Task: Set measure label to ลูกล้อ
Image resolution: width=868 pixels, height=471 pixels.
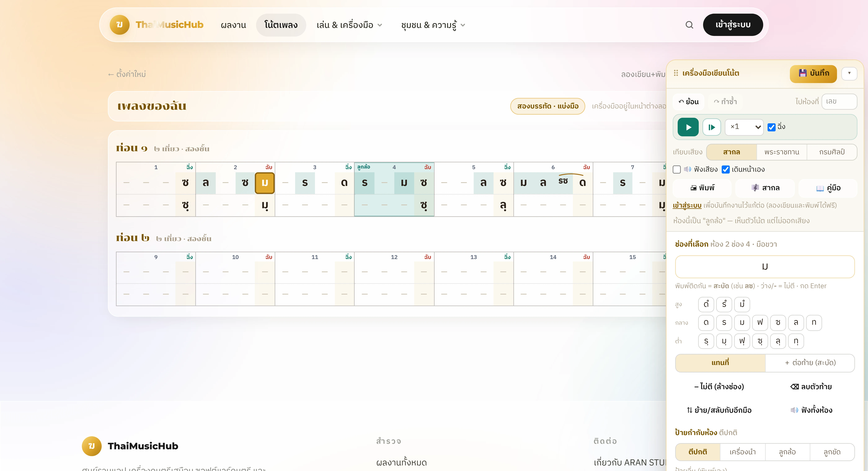Action: point(787,452)
